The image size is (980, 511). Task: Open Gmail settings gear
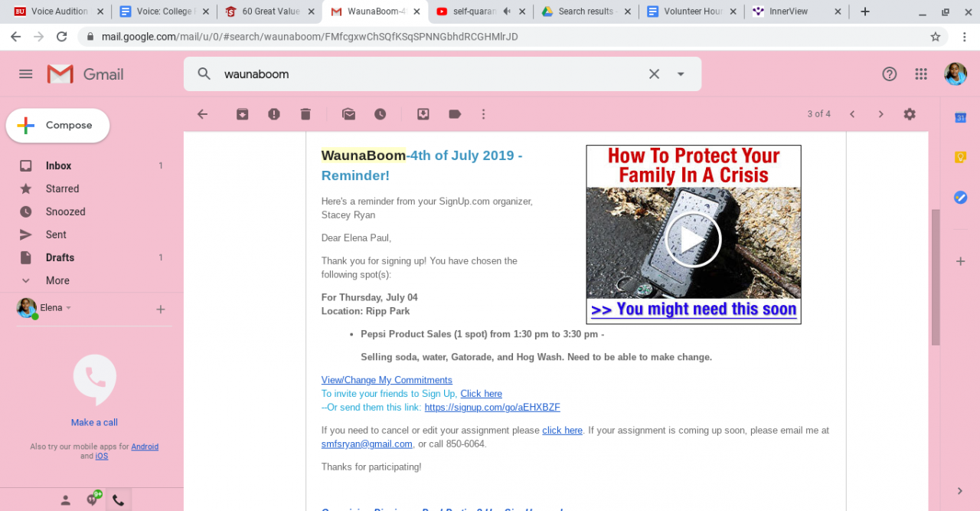[910, 114]
